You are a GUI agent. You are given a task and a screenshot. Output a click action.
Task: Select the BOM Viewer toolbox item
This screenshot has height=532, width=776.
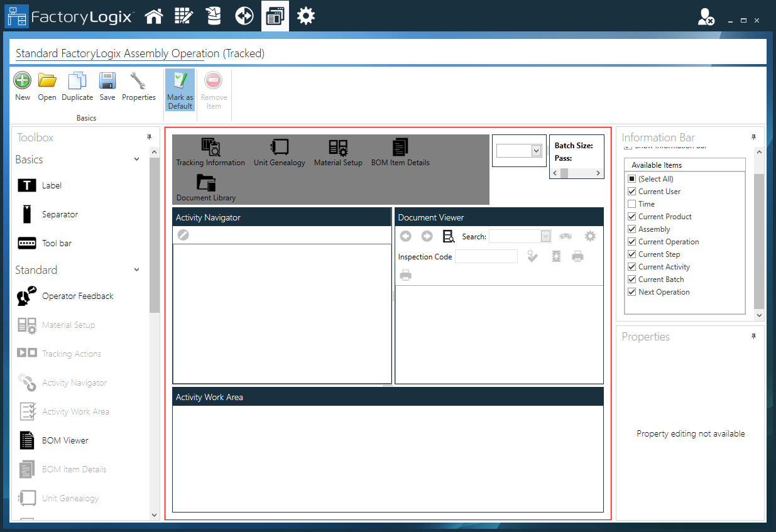(x=53, y=440)
